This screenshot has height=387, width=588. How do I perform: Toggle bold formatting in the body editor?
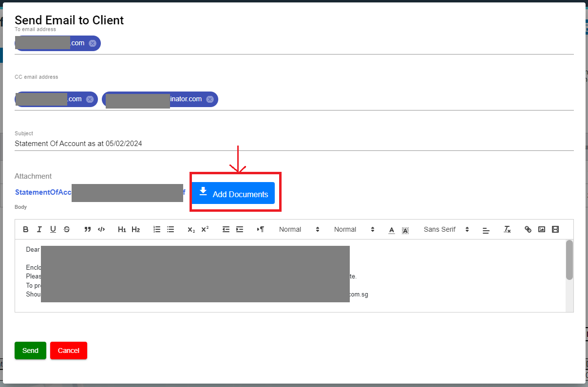point(26,229)
